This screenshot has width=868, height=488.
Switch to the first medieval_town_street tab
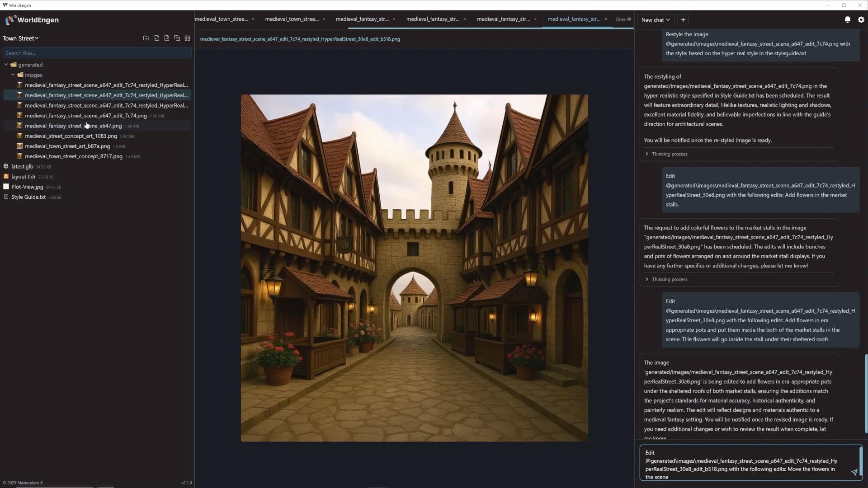click(x=221, y=19)
